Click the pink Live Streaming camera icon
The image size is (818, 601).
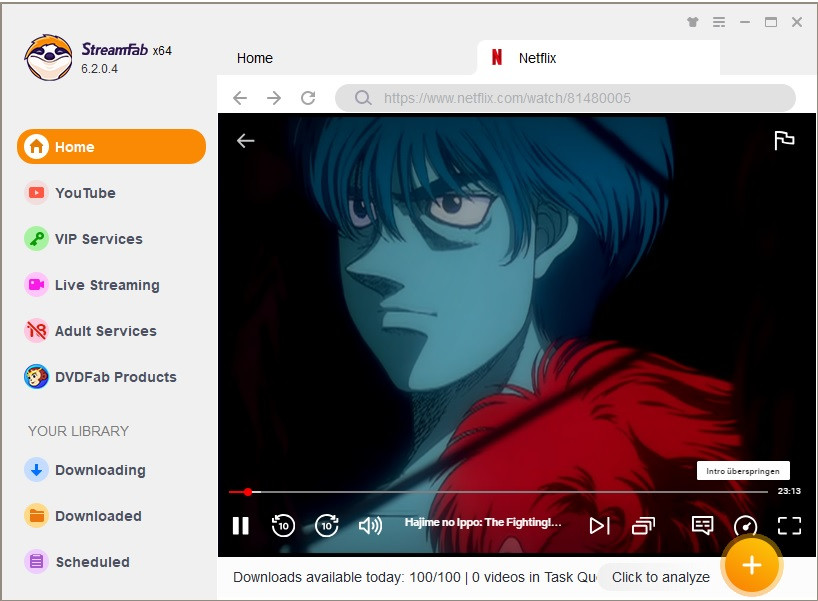coord(37,285)
